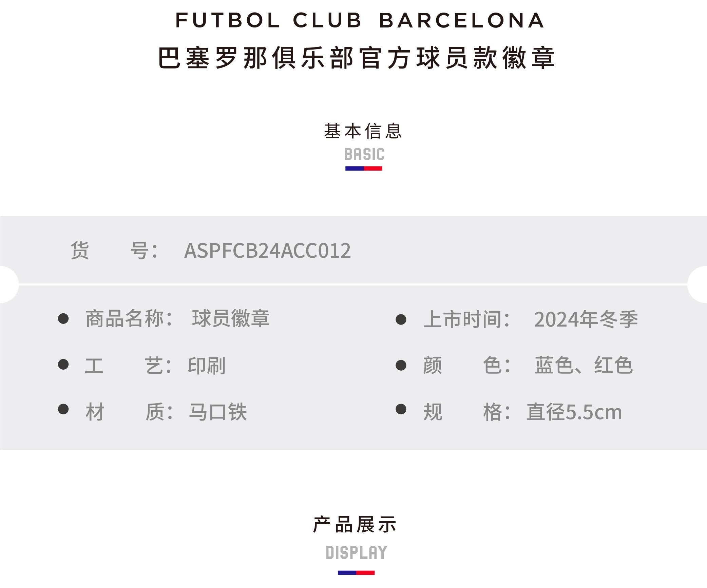707x588 pixels.
Task: Select the 产品展示 section heading
Action: [x=355, y=525]
